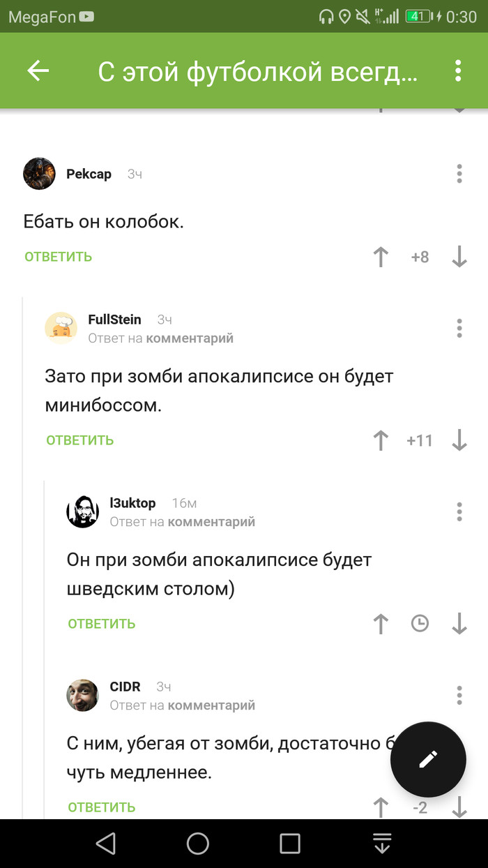488x868 pixels.
Task: Open options menu for l3uktop's comment
Action: pyautogui.click(x=459, y=511)
